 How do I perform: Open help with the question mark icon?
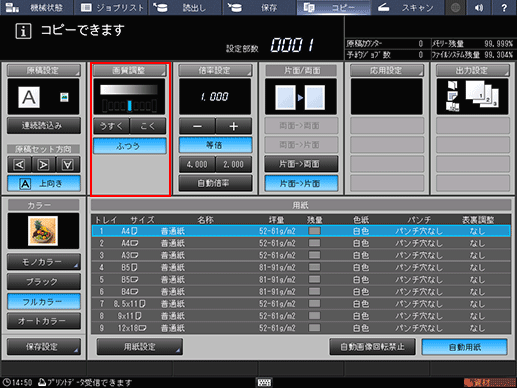pos(504,7)
